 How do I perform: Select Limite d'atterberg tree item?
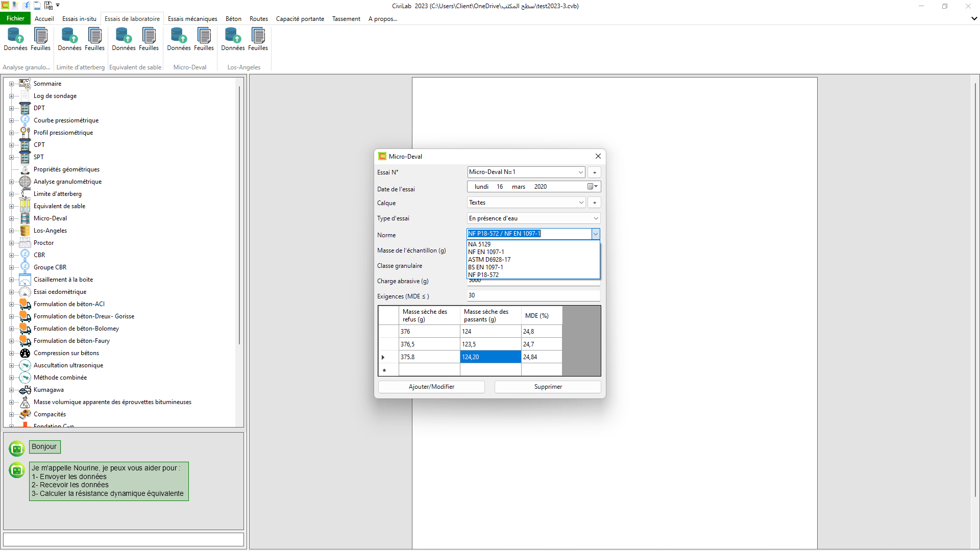pos(58,194)
